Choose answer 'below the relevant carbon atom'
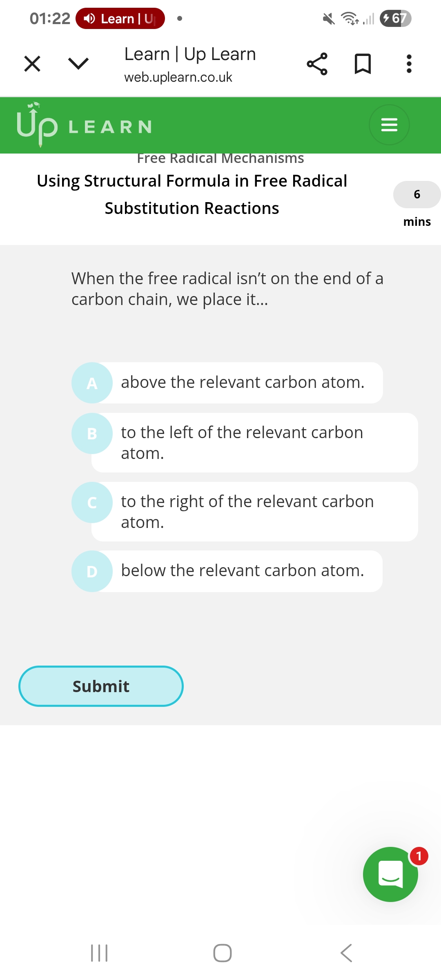Image resolution: width=441 pixels, height=980 pixels. click(243, 571)
